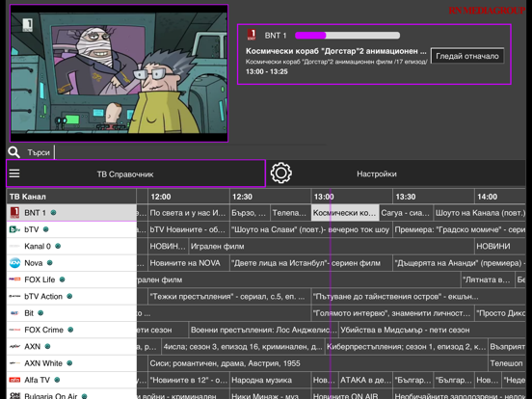Image resolution: width=532 pixels, height=399 pixels.
Task: Select programme Премиера: Градско момиче
Action: tap(459, 229)
